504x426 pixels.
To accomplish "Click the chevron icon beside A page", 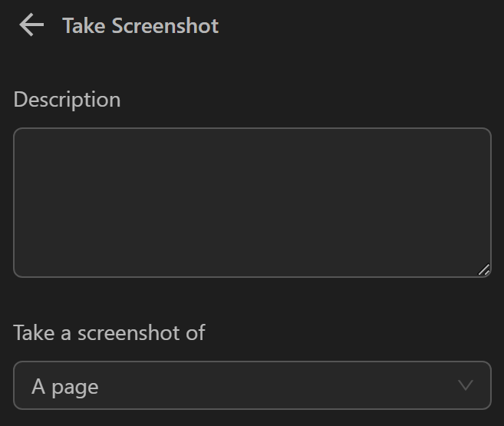I will (465, 385).
